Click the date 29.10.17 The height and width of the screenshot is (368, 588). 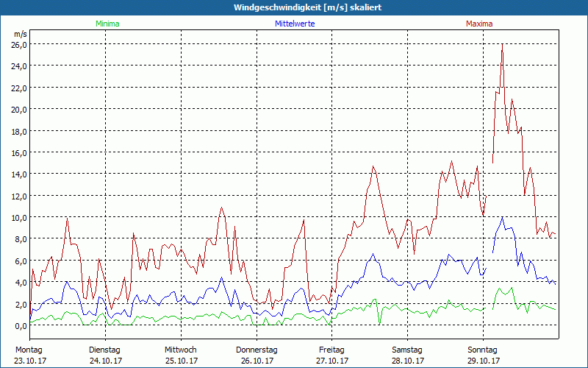click(x=484, y=361)
